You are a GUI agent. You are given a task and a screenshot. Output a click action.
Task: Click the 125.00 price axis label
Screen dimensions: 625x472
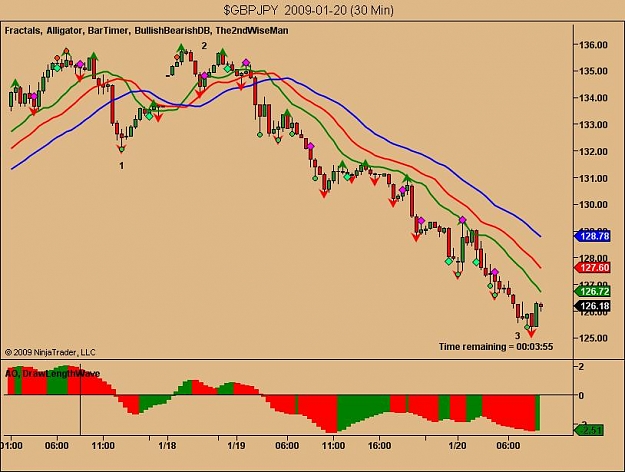pos(594,338)
